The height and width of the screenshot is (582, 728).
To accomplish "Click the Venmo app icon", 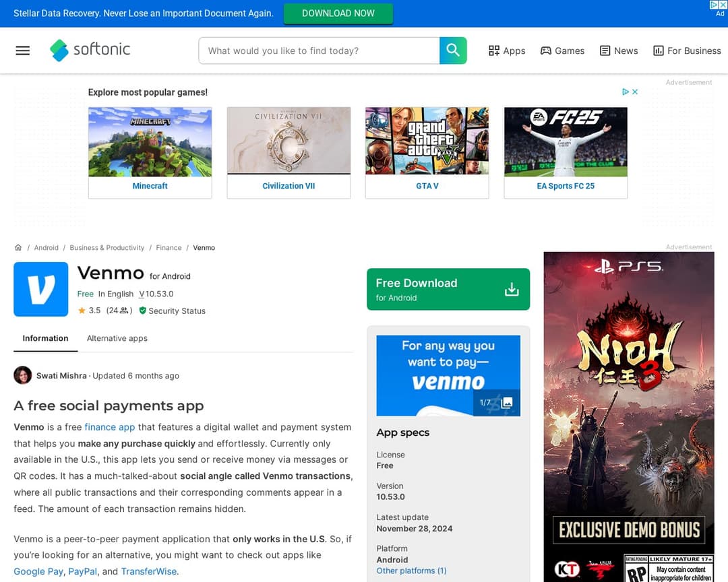I will [x=41, y=289].
